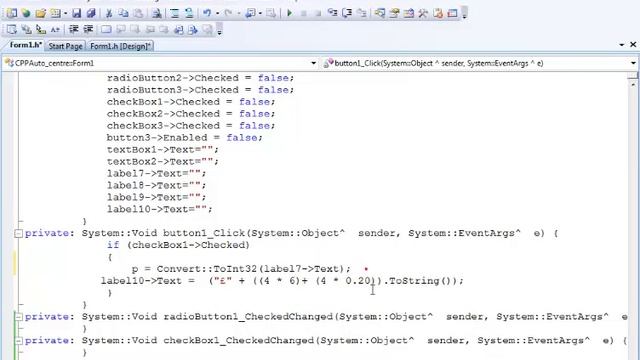640x360 pixels.
Task: Open the Navigate Backward dropdown arrow
Action: click(260, 14)
